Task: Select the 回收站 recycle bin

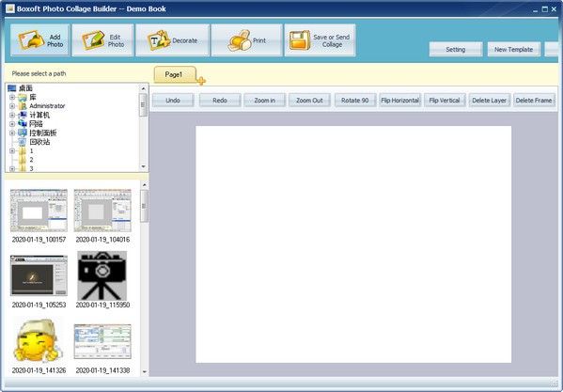Action: tap(39, 142)
